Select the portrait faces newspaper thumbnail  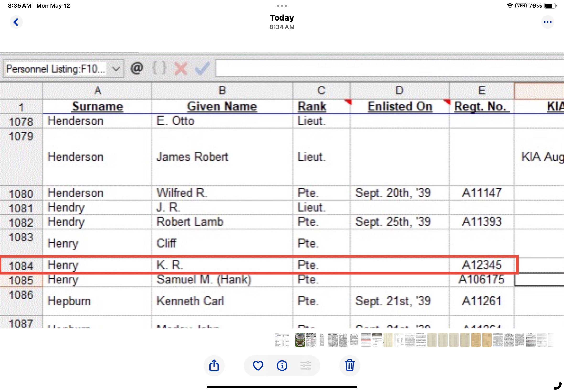coord(311,340)
